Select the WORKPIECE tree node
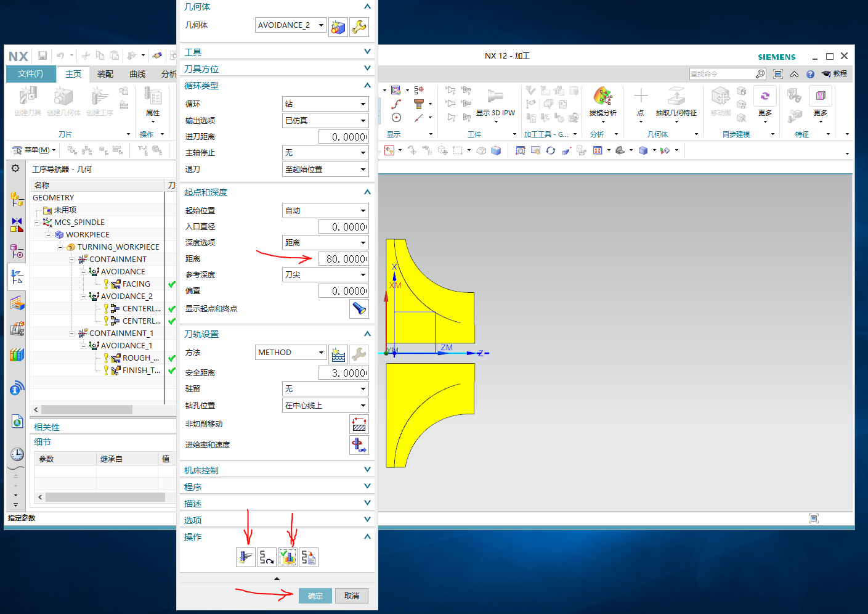This screenshot has width=868, height=614. (87, 235)
